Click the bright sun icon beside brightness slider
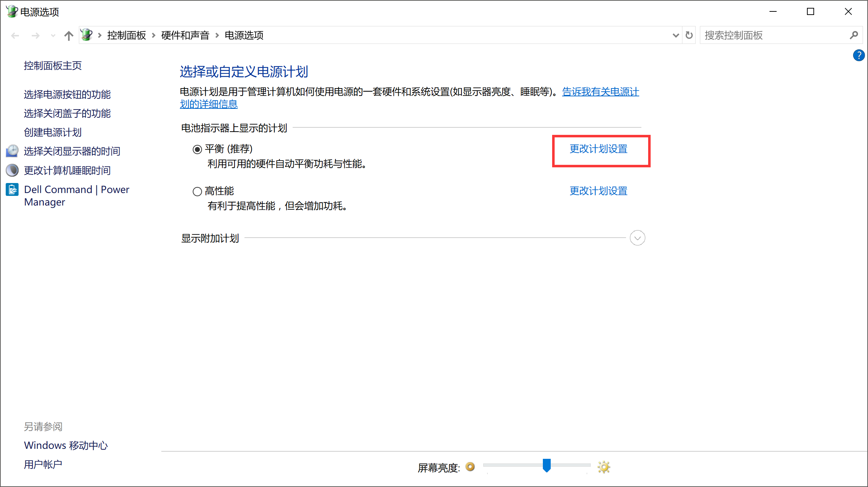Screen dimensions: 868x487 [x=604, y=467]
